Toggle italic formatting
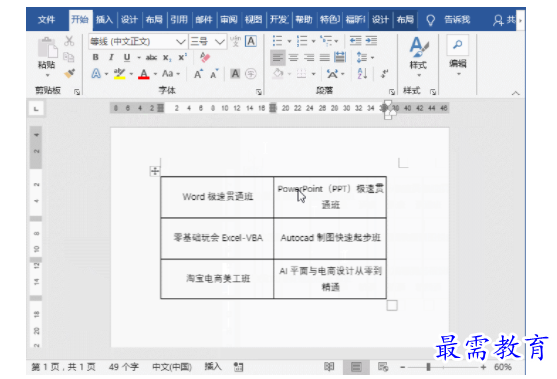The width and height of the screenshot is (557, 379). tap(111, 57)
